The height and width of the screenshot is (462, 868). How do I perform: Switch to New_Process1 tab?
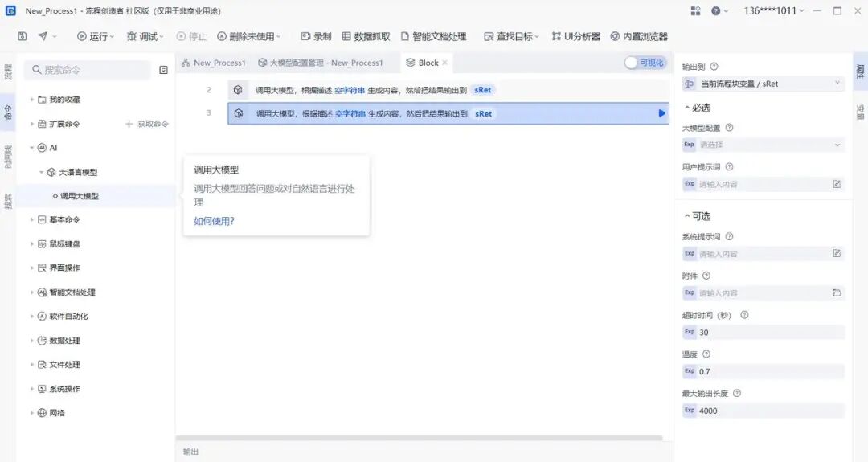click(214, 63)
